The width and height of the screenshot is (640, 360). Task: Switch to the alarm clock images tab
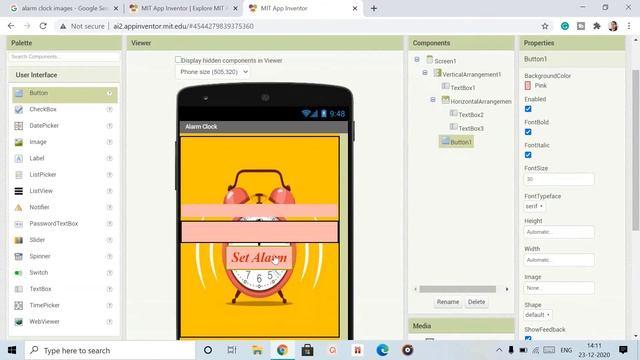[64, 8]
